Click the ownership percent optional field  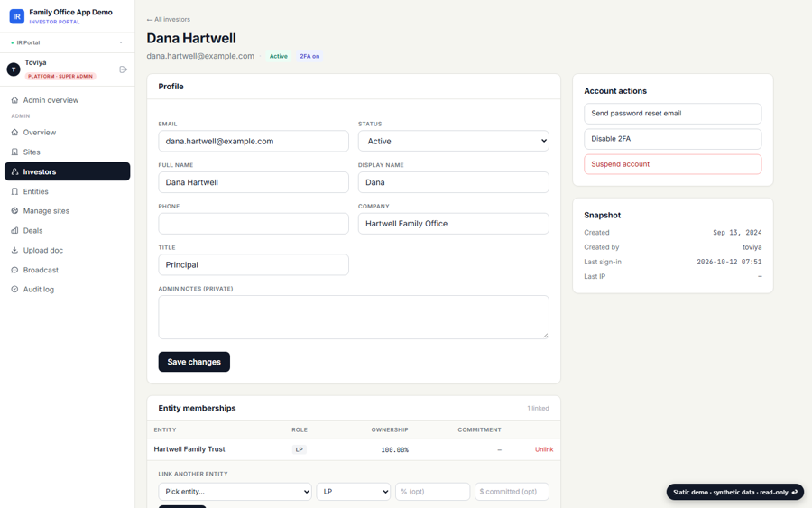[432, 492]
